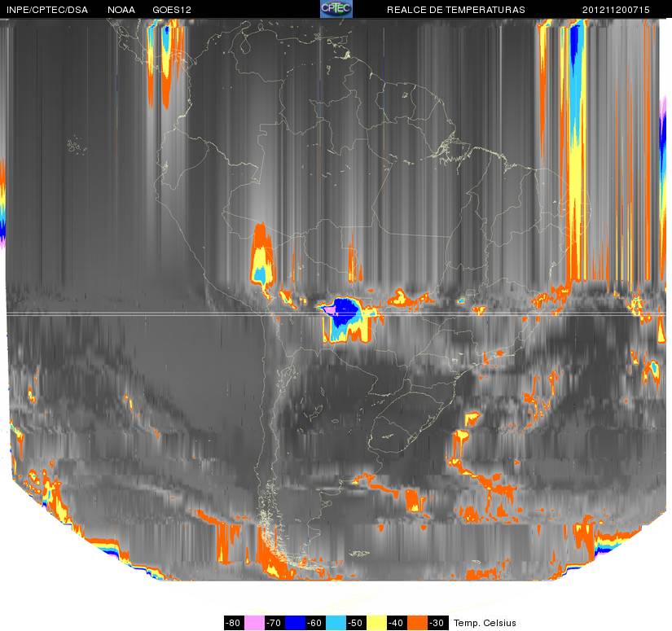Click the orange legend swatch after -40
The height and width of the screenshot is (631, 672).
click(417, 623)
